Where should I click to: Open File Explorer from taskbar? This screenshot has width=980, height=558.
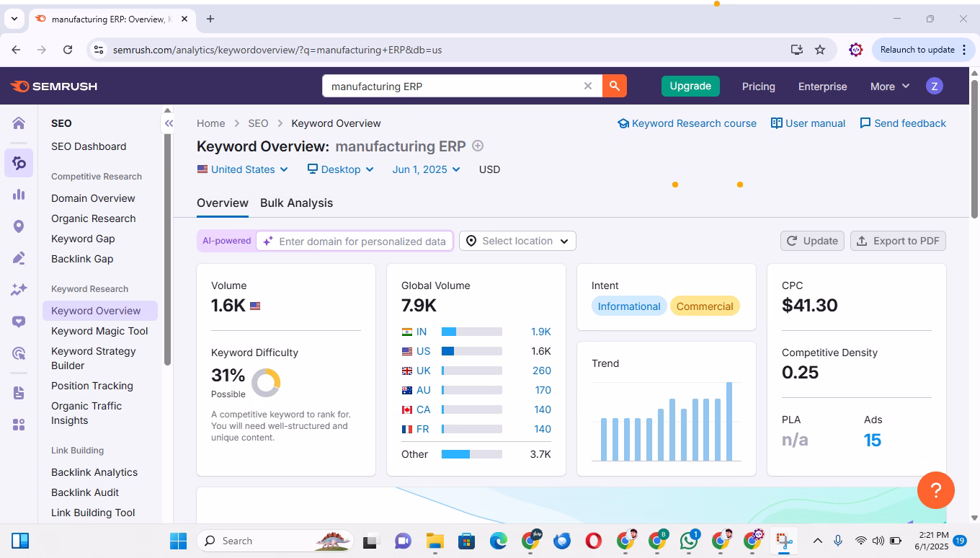(x=435, y=541)
